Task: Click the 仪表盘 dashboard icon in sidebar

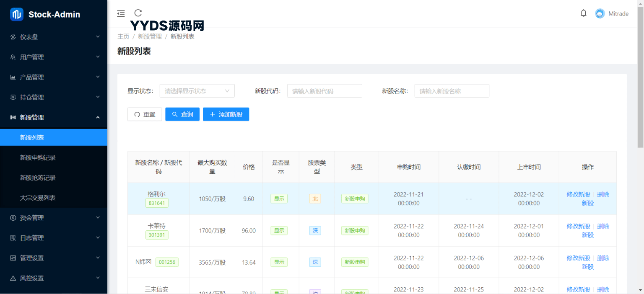Action: coord(13,37)
